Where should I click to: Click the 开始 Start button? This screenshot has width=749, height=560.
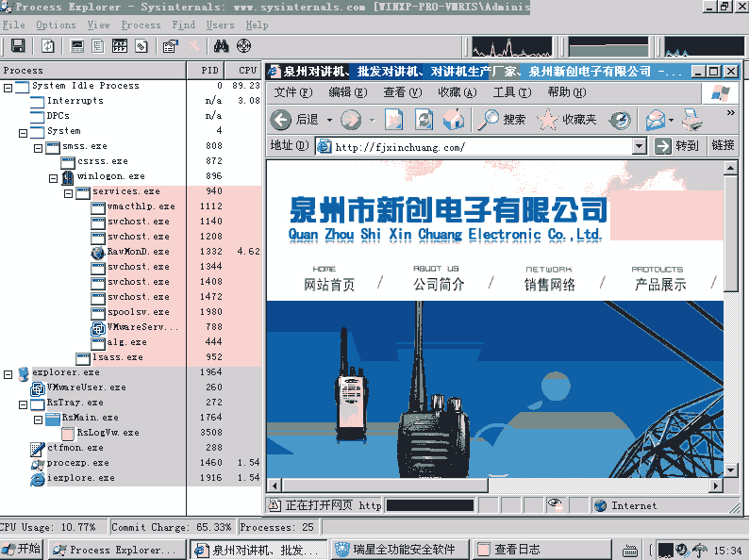click(x=22, y=549)
